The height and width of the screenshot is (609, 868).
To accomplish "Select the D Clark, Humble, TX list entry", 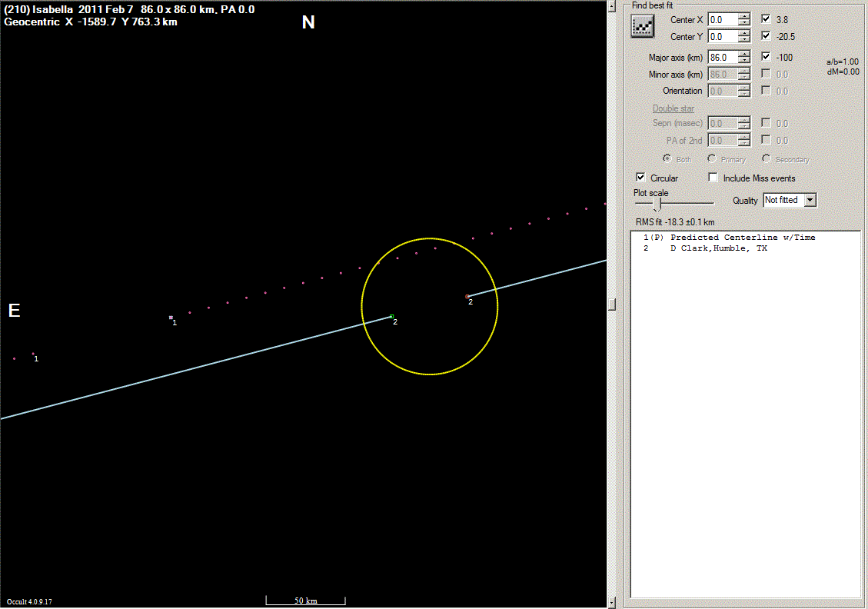I will [x=745, y=248].
